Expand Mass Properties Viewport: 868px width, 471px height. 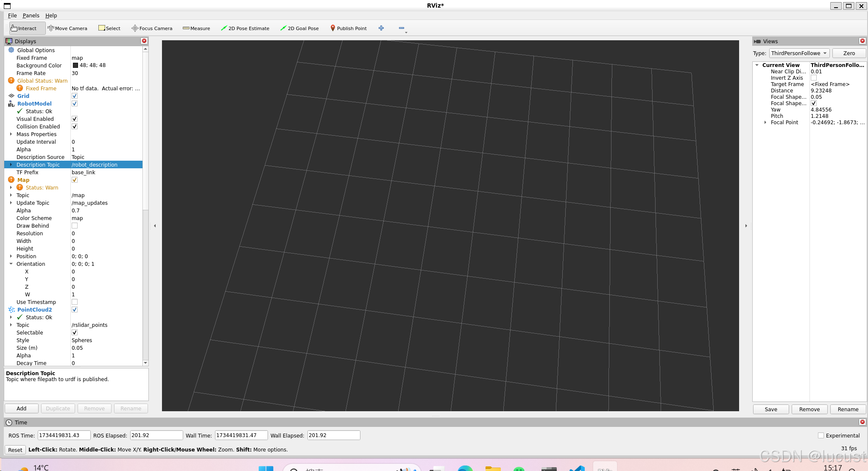pos(11,134)
